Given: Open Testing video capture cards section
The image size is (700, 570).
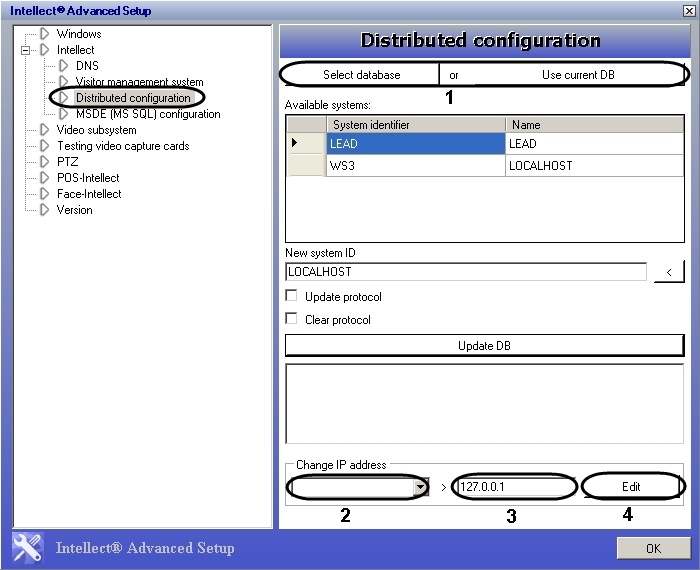Looking at the screenshot, I should 123,146.
